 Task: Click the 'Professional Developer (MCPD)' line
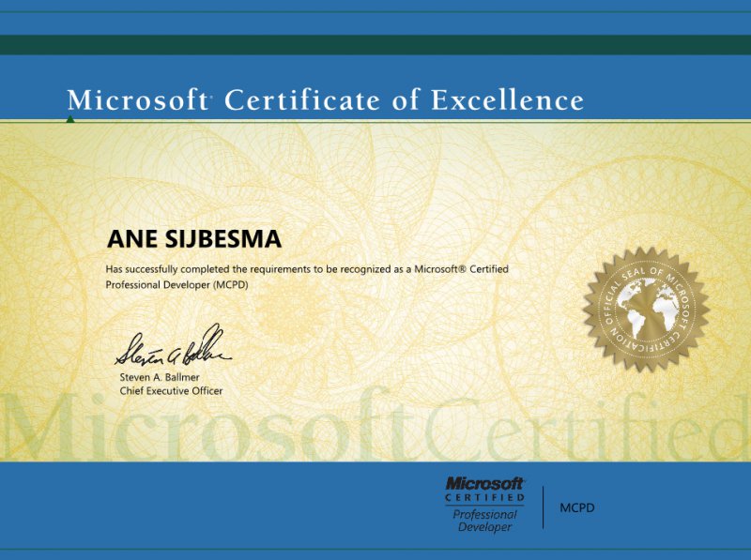pyautogui.click(x=176, y=285)
